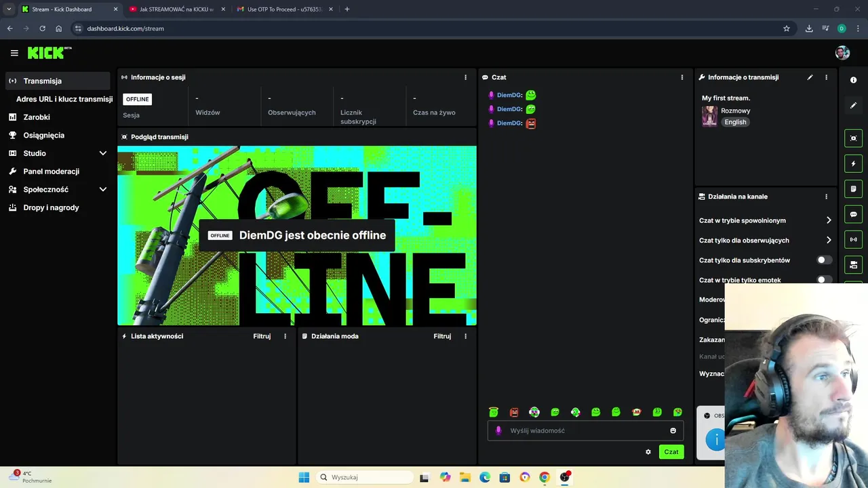Open the emoji picker in chat input
868x488 pixels.
(x=673, y=430)
